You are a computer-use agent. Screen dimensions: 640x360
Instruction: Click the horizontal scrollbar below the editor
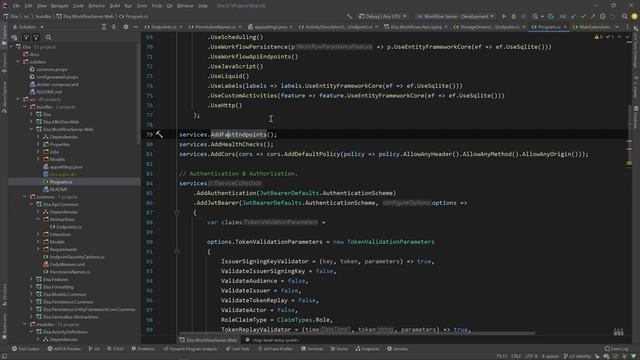(357, 333)
